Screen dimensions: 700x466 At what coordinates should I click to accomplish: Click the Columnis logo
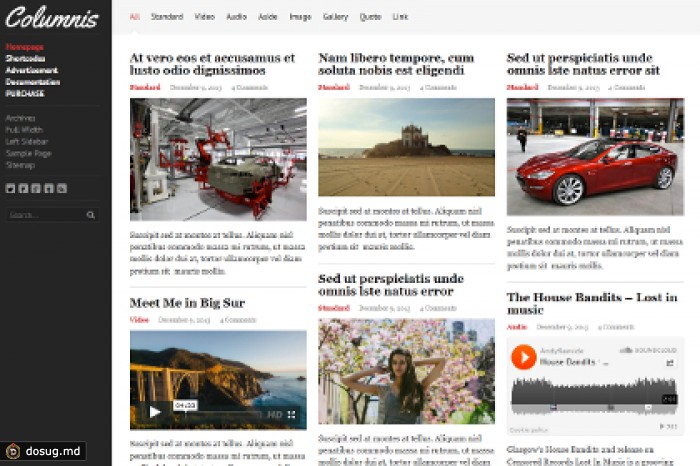[52, 19]
